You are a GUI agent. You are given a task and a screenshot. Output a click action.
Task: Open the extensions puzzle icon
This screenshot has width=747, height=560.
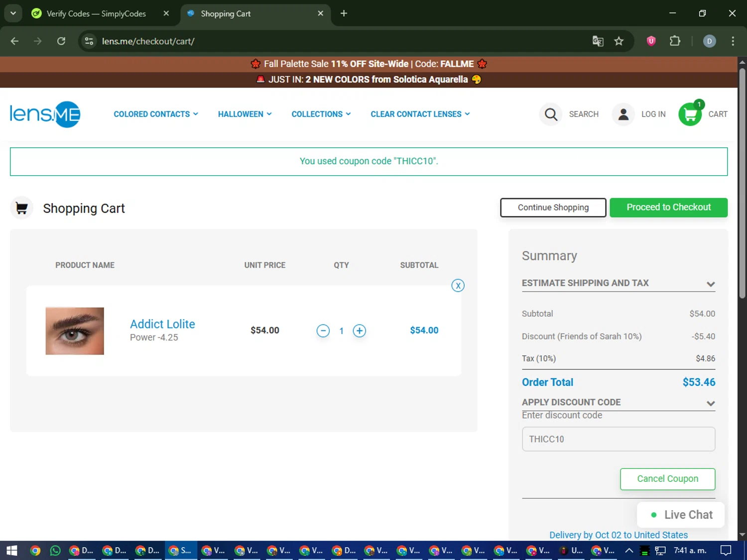coord(675,41)
